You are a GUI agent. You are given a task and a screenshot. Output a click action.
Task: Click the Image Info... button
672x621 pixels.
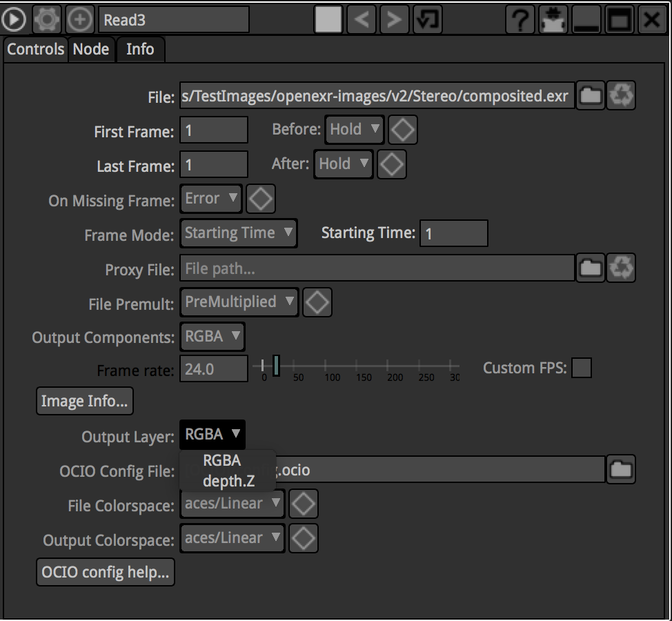(x=84, y=402)
